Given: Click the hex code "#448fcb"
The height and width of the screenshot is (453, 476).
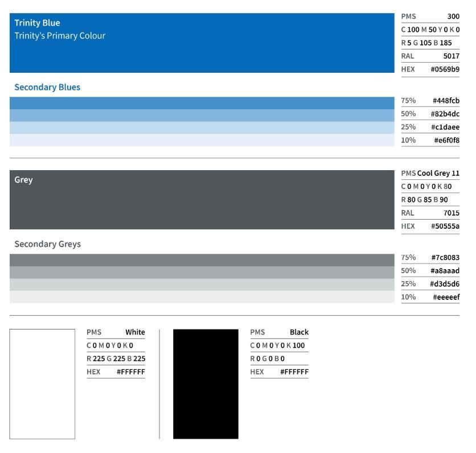Looking at the screenshot, I should tap(446, 100).
